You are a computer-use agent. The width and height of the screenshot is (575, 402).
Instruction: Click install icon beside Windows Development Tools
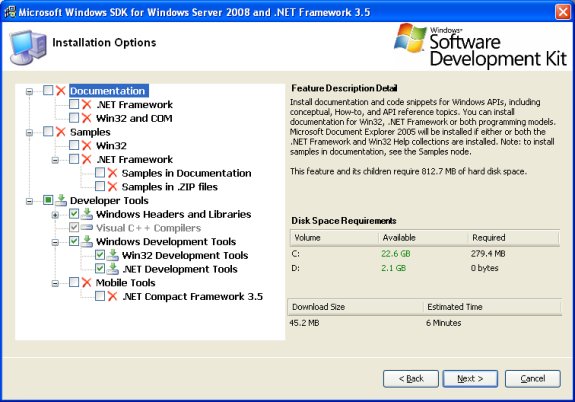pos(87,241)
